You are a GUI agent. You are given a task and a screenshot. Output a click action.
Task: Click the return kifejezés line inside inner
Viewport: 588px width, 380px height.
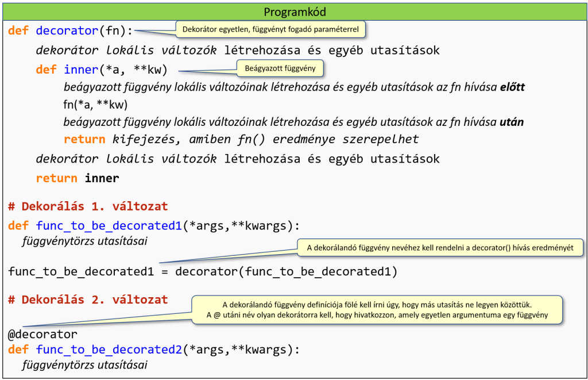[x=241, y=139]
